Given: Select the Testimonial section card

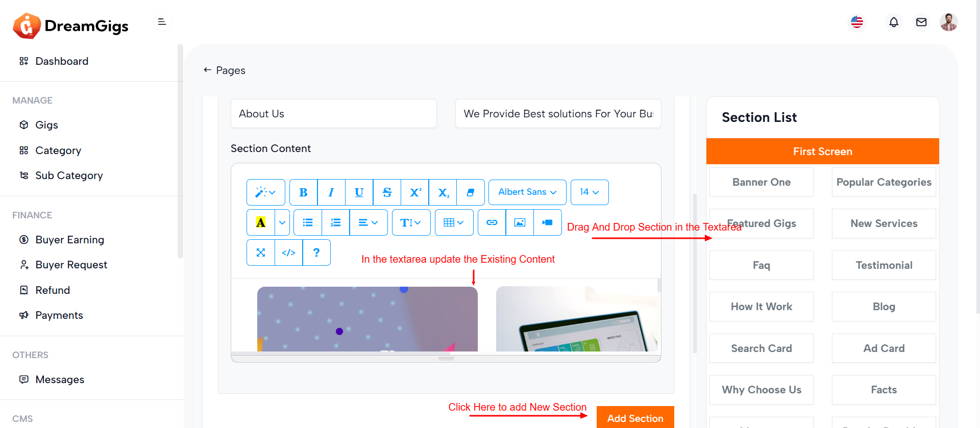Looking at the screenshot, I should [x=884, y=265].
